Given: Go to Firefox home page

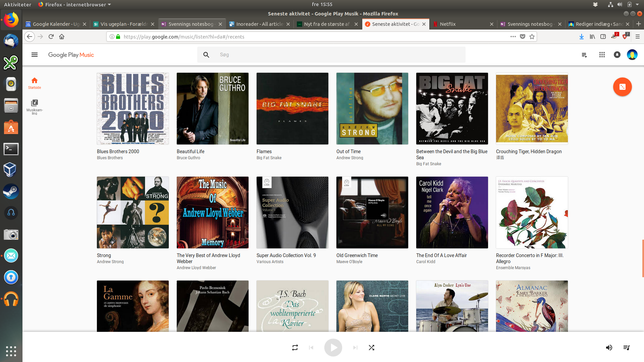Looking at the screenshot, I should tap(62, 37).
